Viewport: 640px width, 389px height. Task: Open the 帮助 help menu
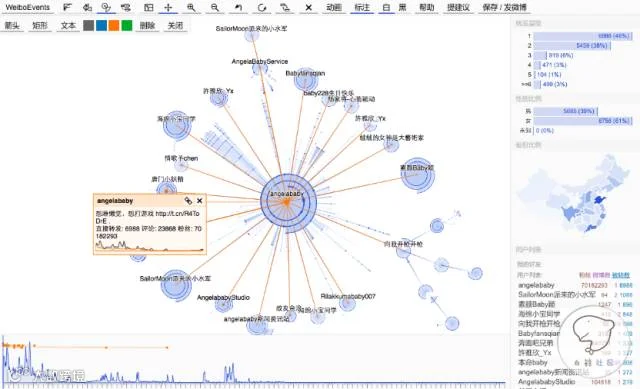(x=427, y=7)
